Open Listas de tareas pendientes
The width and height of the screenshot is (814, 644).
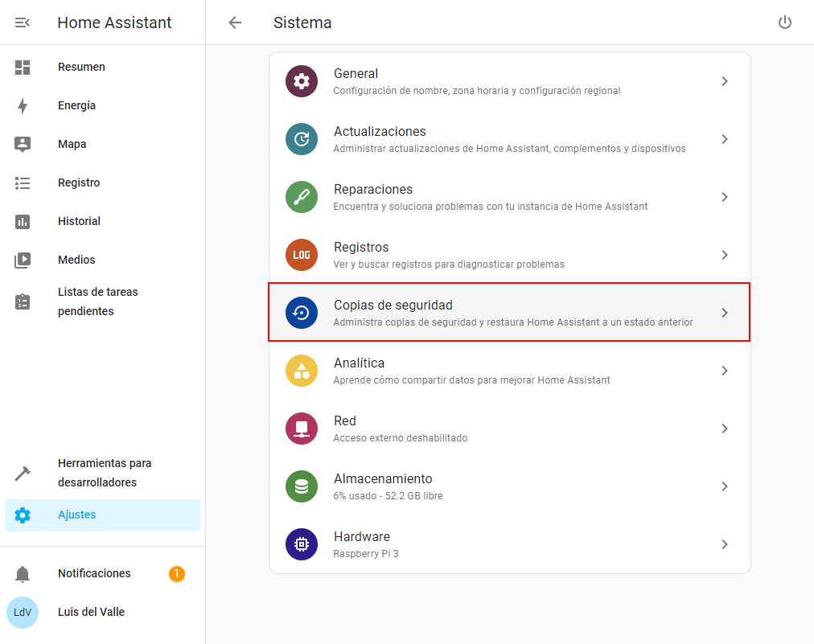pos(102,301)
